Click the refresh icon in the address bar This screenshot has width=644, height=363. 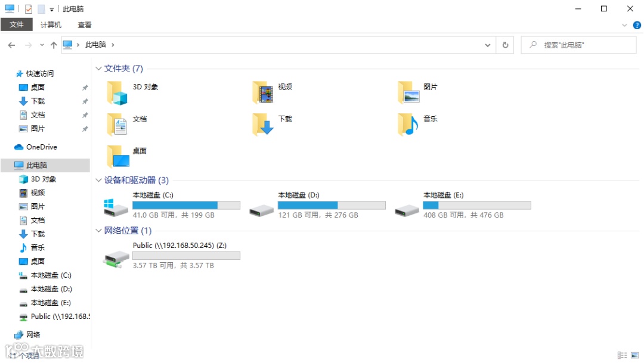(x=505, y=44)
